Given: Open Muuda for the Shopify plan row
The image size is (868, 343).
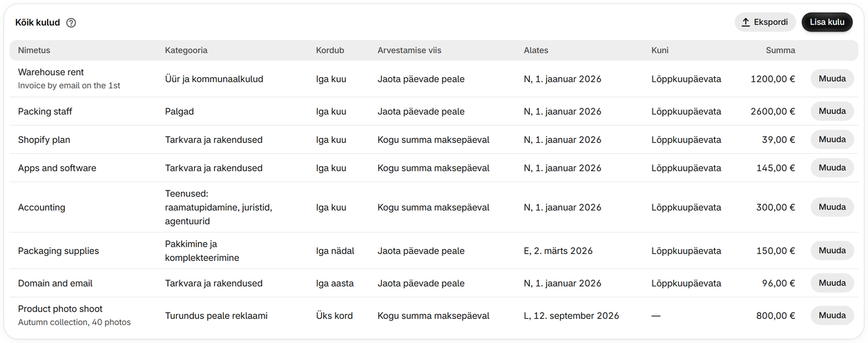Looking at the screenshot, I should click(832, 139).
